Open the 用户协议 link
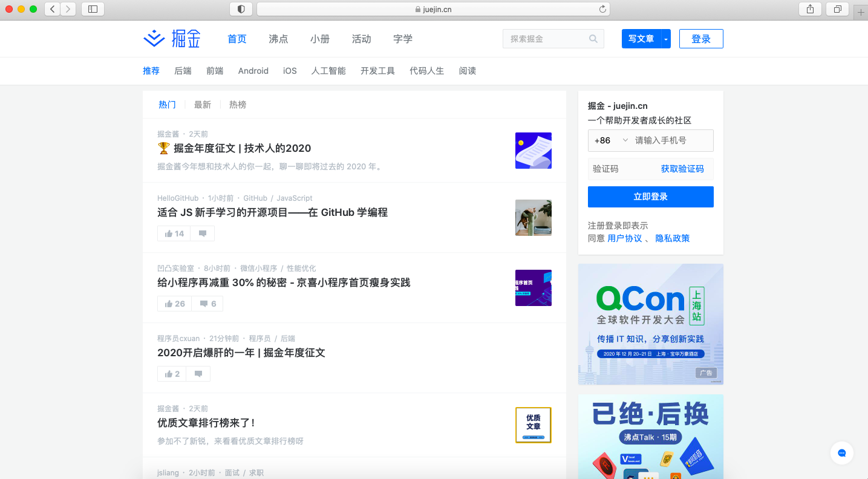868x479 pixels. [625, 238]
